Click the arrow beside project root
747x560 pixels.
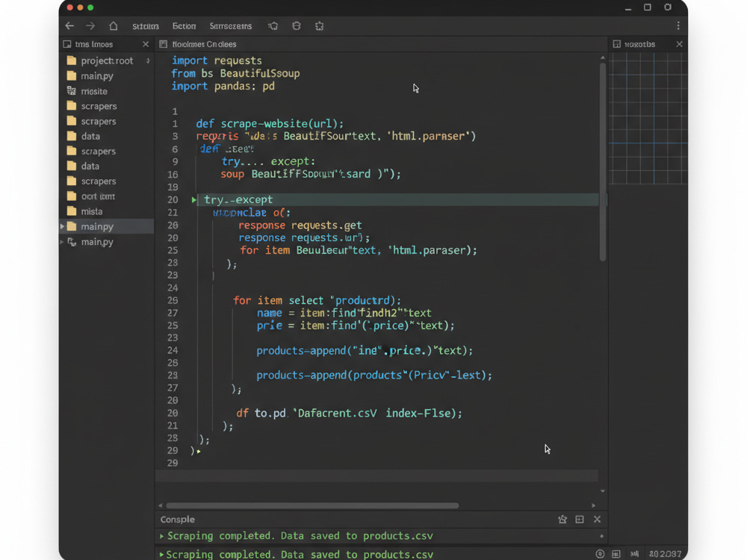[x=148, y=60]
